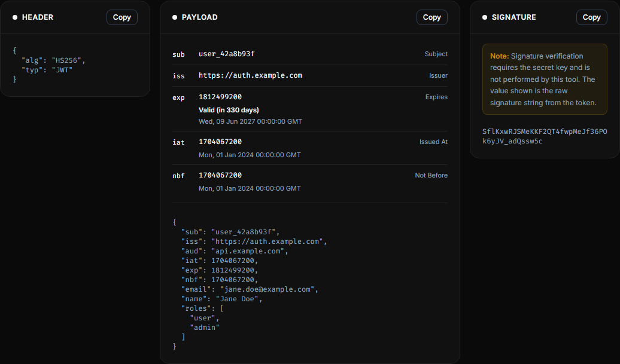Click the "aud": "api.example.com" JSON line

tap(235, 251)
